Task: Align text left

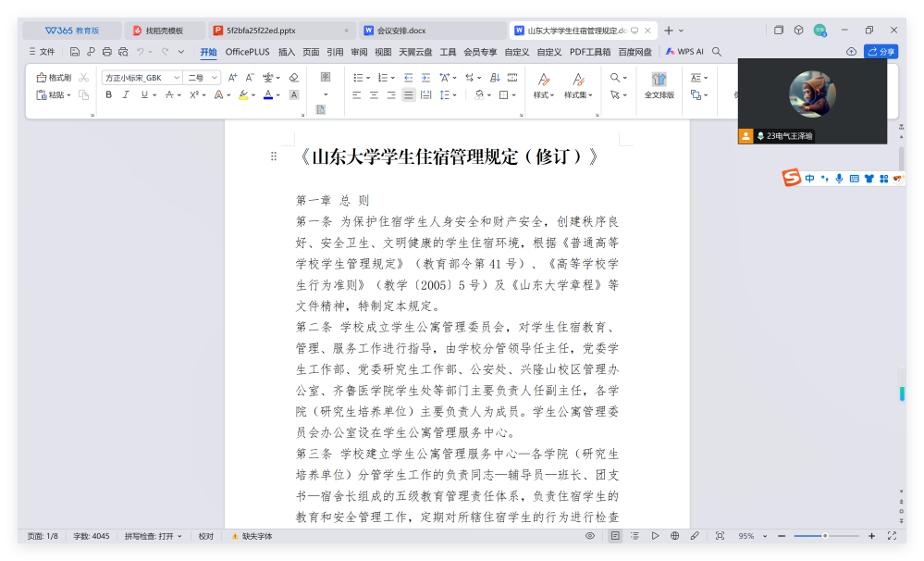Action: click(356, 94)
